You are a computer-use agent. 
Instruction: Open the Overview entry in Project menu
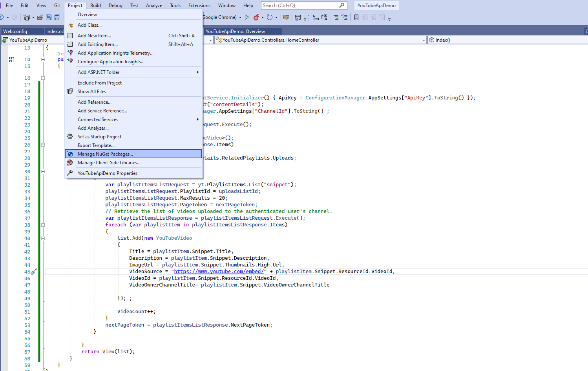[133, 14]
